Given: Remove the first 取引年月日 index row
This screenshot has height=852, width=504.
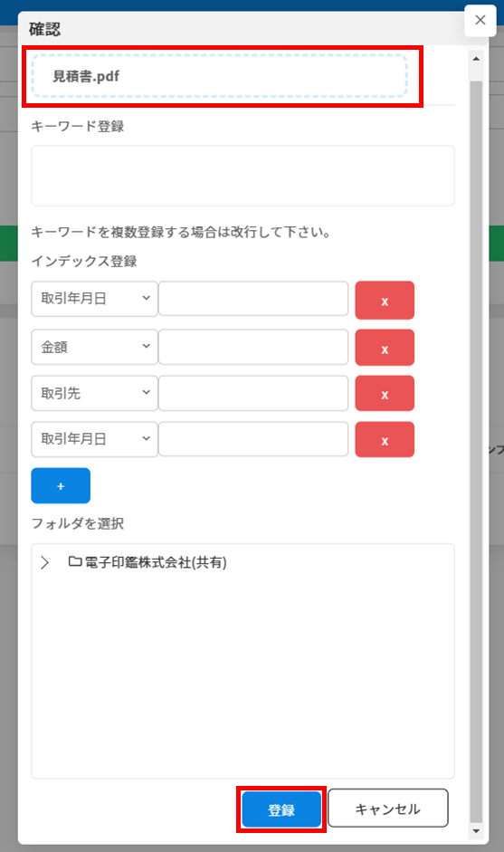Looking at the screenshot, I should pyautogui.click(x=385, y=300).
